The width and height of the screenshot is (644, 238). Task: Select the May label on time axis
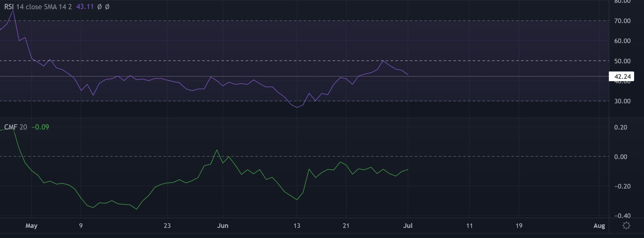pos(32,226)
